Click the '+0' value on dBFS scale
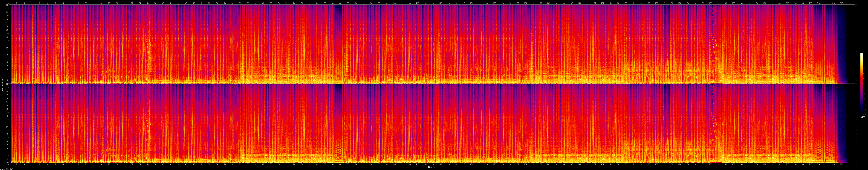The image size is (868, 170). [x=864, y=53]
